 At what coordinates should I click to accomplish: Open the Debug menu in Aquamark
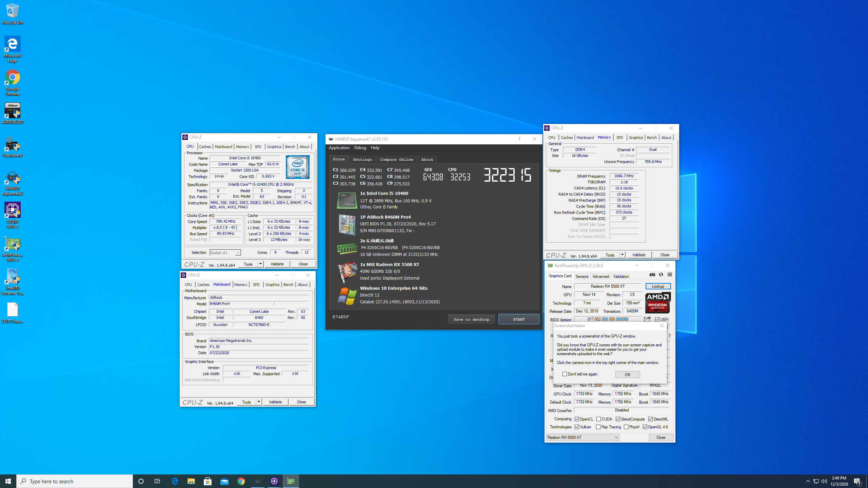(360, 148)
